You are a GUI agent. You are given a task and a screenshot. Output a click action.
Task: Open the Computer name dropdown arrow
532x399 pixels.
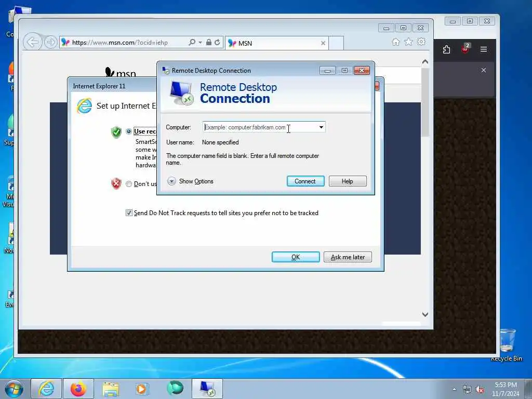click(x=321, y=127)
